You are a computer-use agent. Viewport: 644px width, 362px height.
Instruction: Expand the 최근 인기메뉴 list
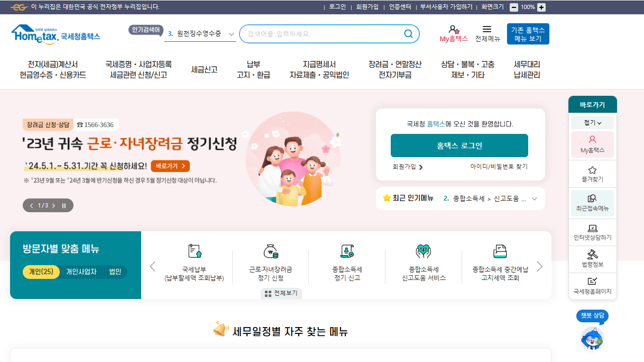pos(534,198)
